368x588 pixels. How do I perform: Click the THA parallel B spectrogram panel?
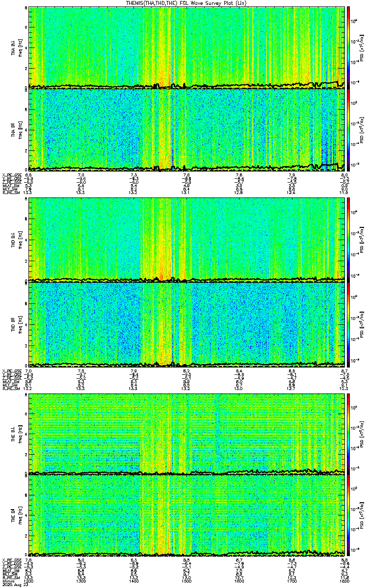[x=186, y=129]
